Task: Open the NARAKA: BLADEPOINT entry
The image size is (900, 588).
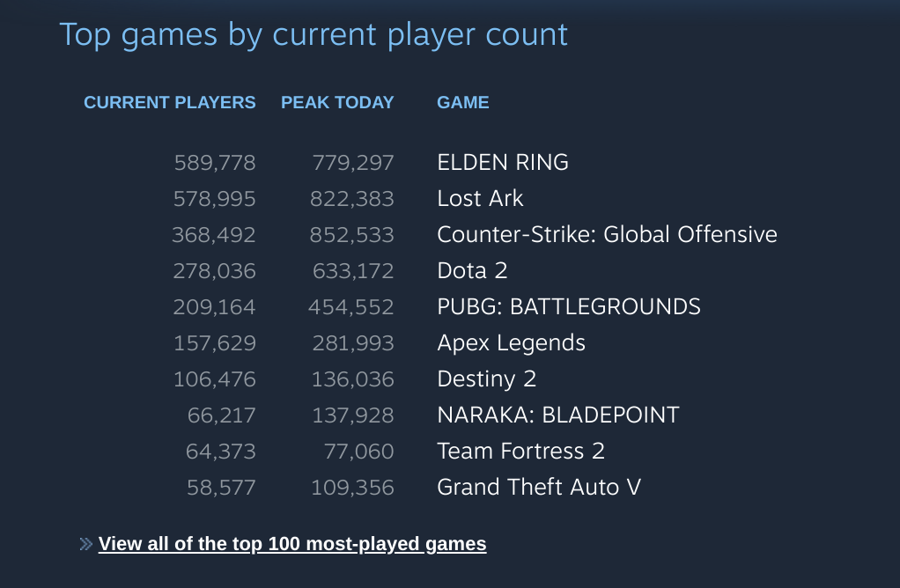Action: point(557,415)
